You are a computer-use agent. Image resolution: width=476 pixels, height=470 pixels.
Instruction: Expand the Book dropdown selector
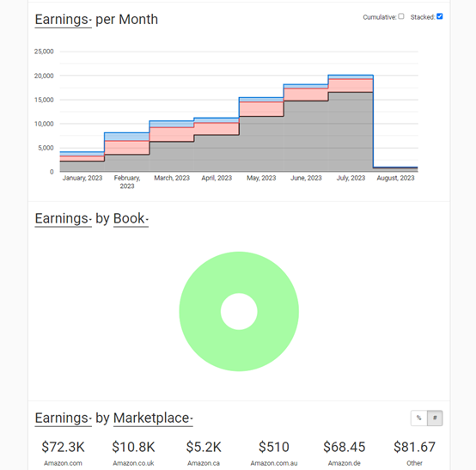coord(131,218)
